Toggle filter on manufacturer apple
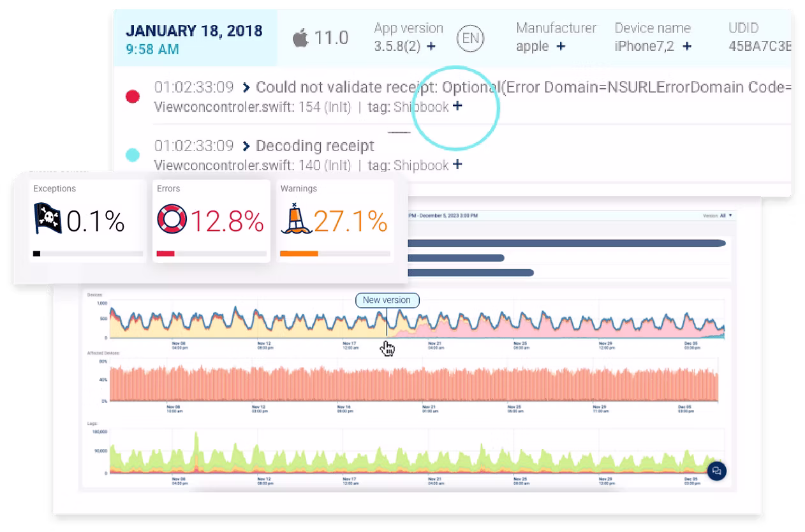This screenshot has width=805, height=532. pyautogui.click(x=561, y=46)
